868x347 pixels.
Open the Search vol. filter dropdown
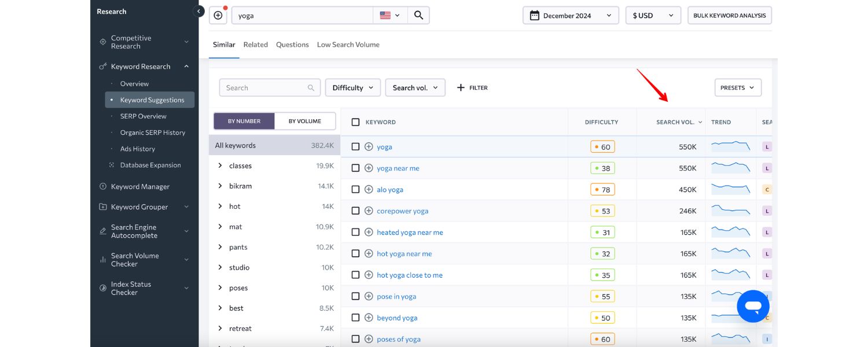pos(415,88)
